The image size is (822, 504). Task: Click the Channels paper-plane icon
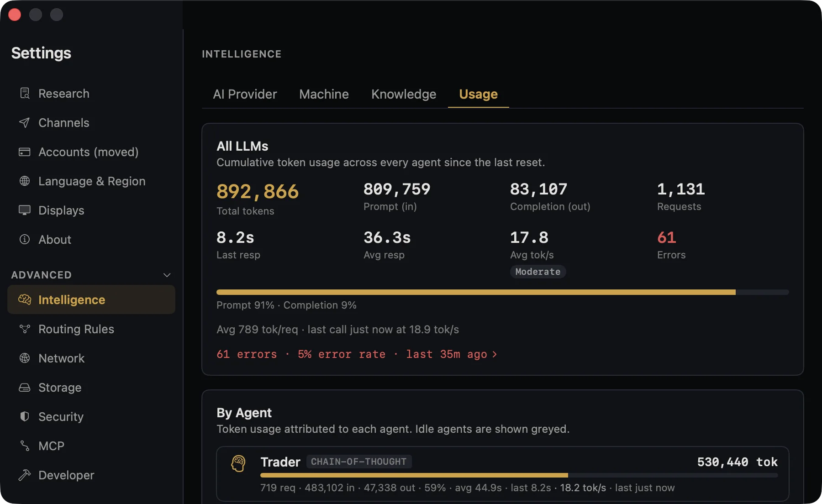[x=25, y=123]
